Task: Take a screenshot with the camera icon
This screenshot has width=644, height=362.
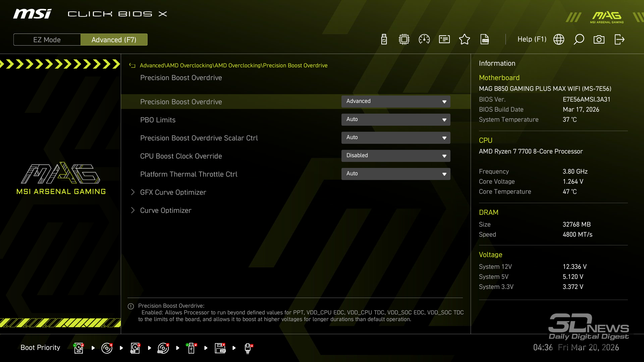Action: (599, 40)
